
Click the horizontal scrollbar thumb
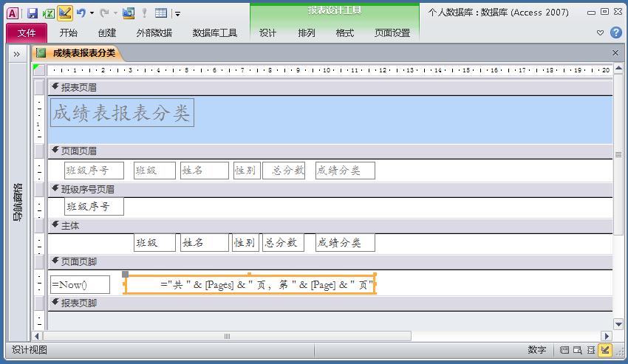coord(227,336)
